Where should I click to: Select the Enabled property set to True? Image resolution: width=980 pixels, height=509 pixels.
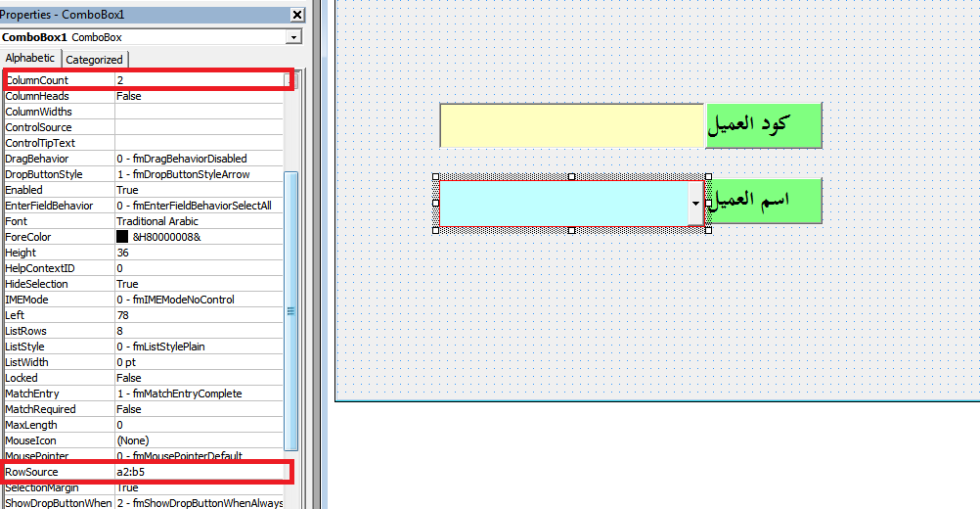(x=59, y=190)
